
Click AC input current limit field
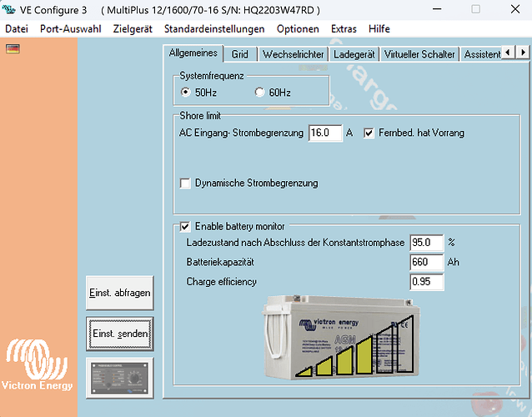(x=325, y=133)
